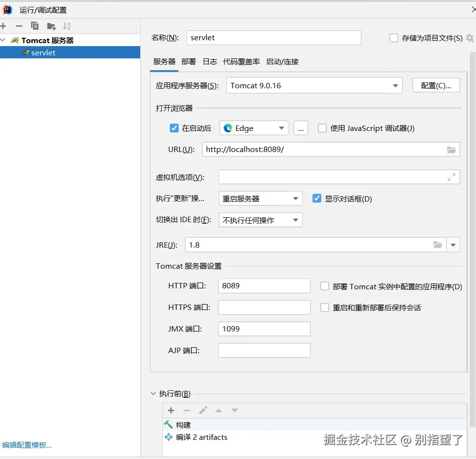Screen dimensions: 476x459
Task: Enable deploying apps configured in Tomcat instance
Action: pos(325,286)
